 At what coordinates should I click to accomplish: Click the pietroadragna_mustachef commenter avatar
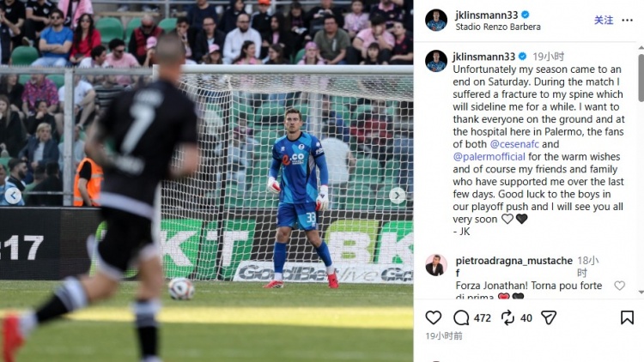435,265
